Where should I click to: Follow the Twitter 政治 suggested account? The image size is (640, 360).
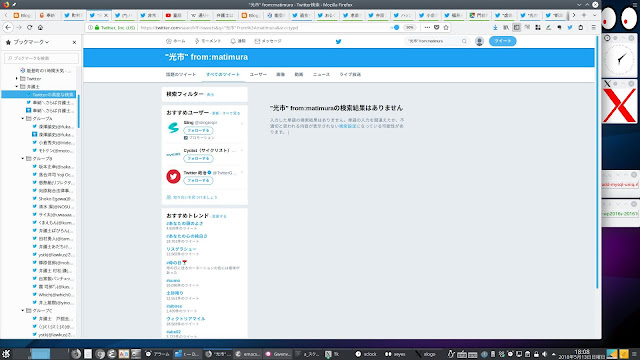[198, 180]
